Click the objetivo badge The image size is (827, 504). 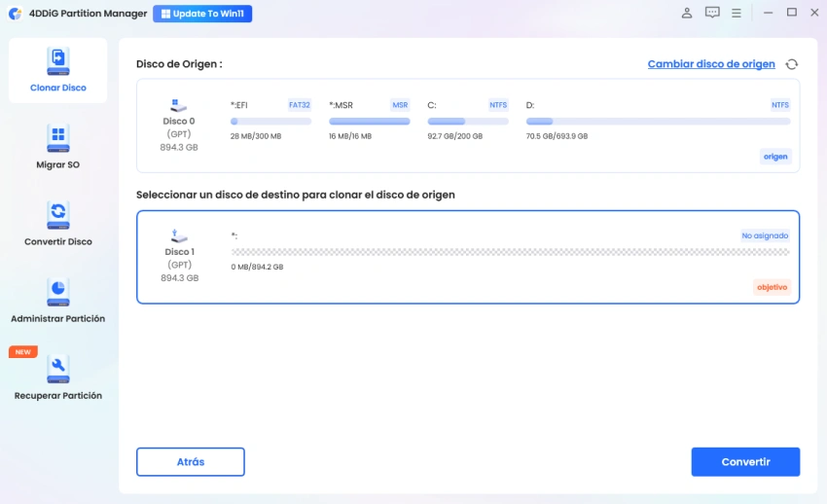773,287
